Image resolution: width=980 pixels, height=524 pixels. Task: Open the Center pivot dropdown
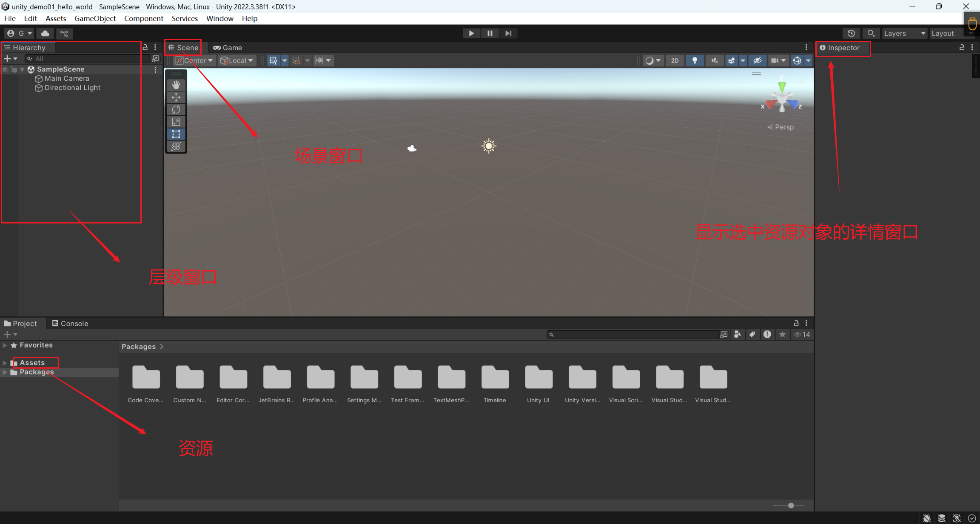click(x=194, y=60)
